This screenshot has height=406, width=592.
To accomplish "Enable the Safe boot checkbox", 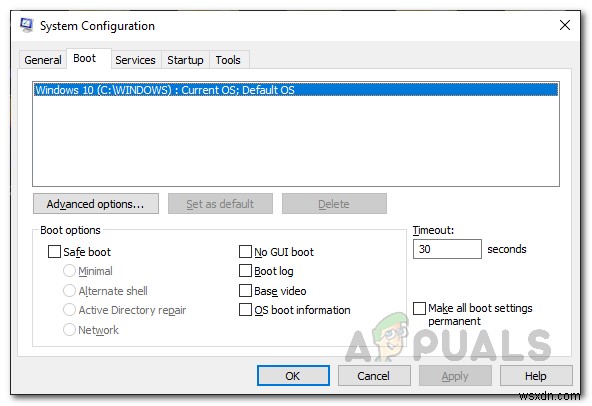I will (x=54, y=252).
